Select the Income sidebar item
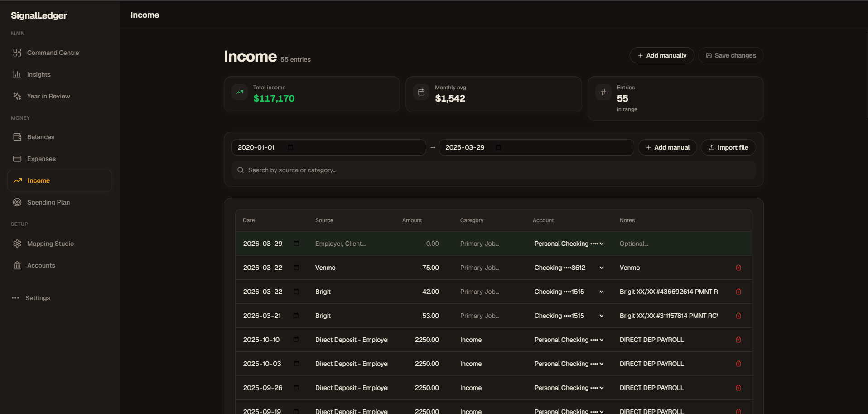 tap(59, 180)
